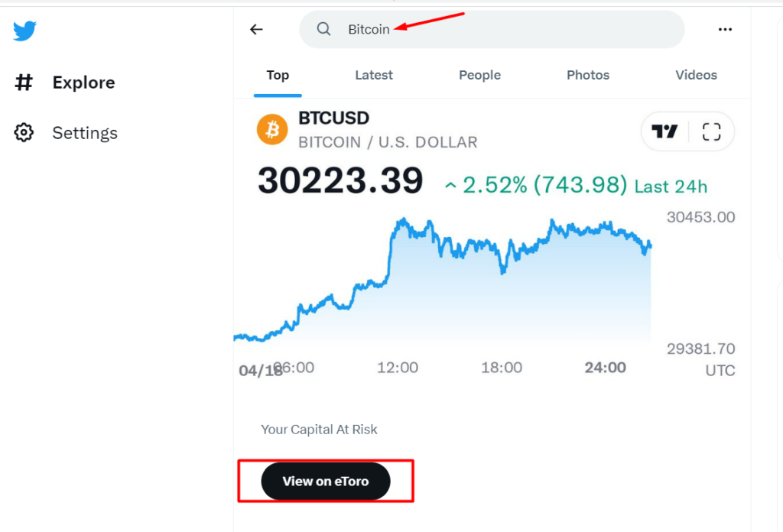Click the search magnifier icon
Viewport: 783px width, 532px height.
pyautogui.click(x=324, y=30)
